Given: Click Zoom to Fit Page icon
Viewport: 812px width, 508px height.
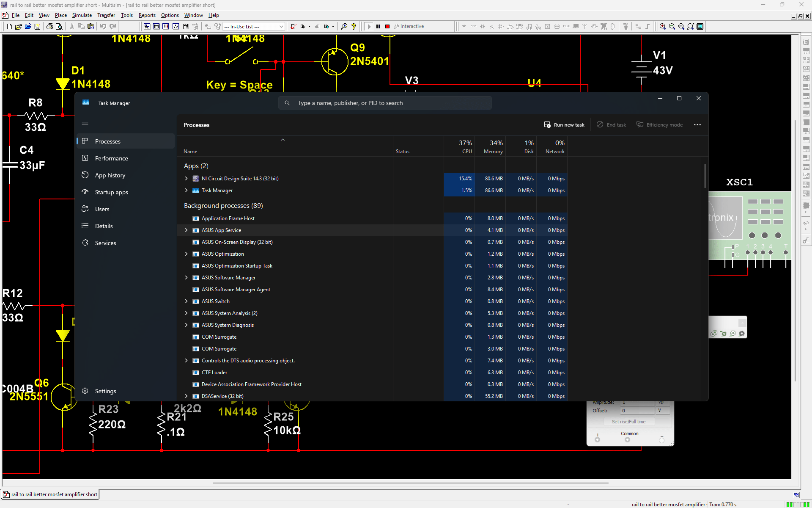Looking at the screenshot, I should coord(691,26).
